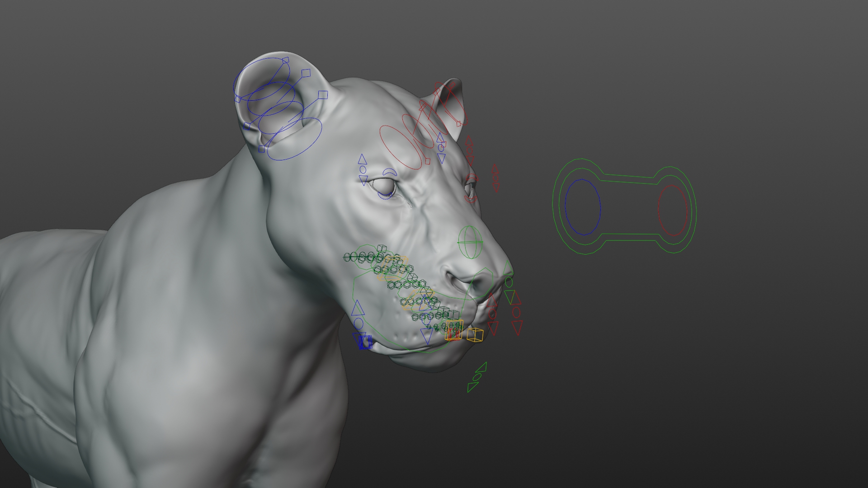
Task: Select blue down triangle on the forehead
Action: (442, 159)
